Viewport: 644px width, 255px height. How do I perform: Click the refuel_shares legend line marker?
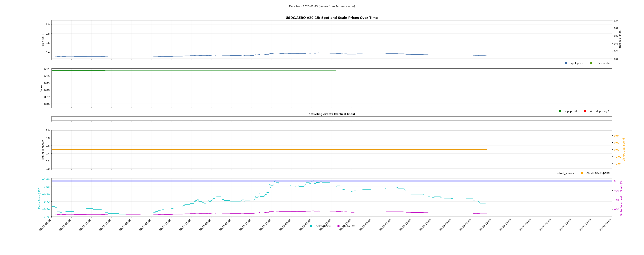click(552, 173)
